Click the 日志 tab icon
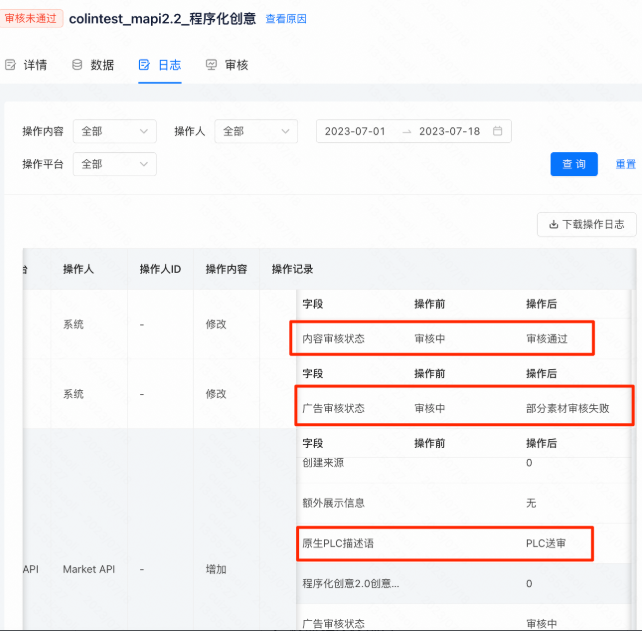 click(144, 65)
